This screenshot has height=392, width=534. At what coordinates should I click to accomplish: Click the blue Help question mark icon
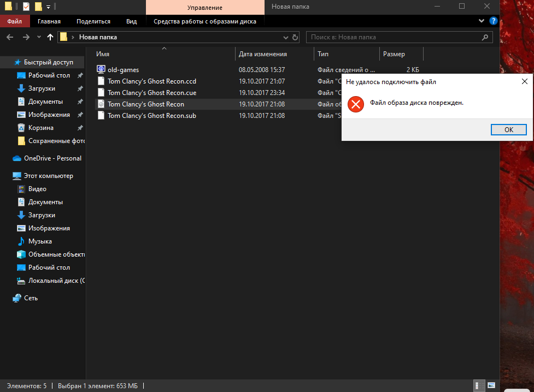click(492, 21)
